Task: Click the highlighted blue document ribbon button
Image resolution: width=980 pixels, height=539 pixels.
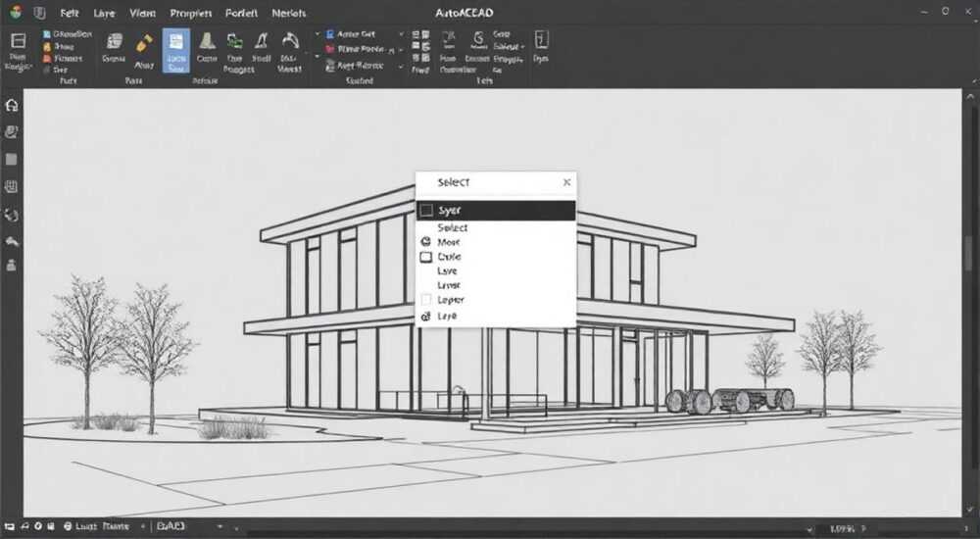Action: (x=176, y=50)
